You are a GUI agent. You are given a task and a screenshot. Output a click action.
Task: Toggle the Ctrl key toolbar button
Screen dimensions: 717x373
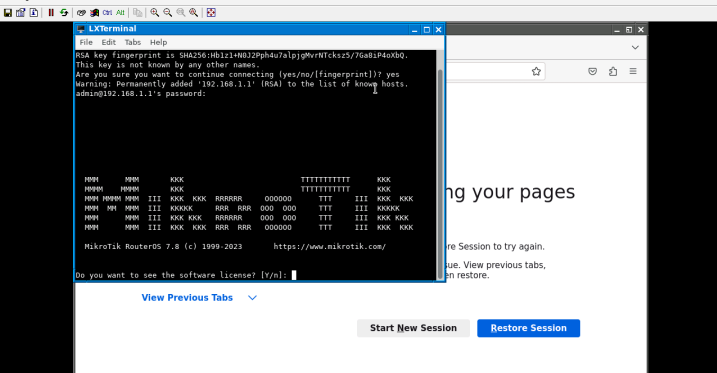coord(107,13)
